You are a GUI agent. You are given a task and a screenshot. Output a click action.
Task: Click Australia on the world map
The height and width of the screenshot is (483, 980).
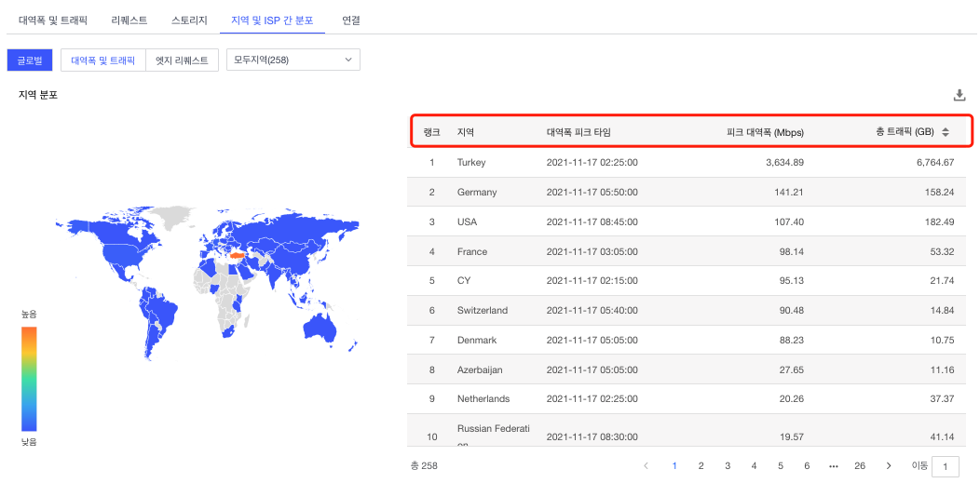pyautogui.click(x=321, y=326)
